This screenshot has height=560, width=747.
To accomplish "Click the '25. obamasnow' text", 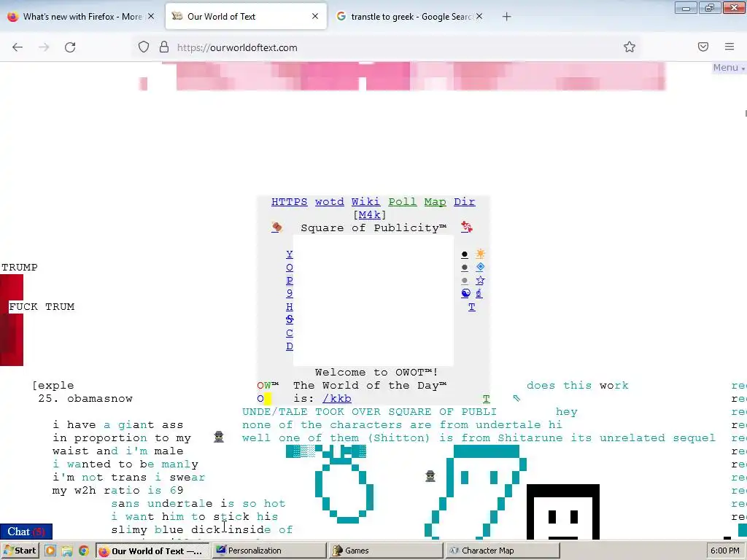I will 85,399.
